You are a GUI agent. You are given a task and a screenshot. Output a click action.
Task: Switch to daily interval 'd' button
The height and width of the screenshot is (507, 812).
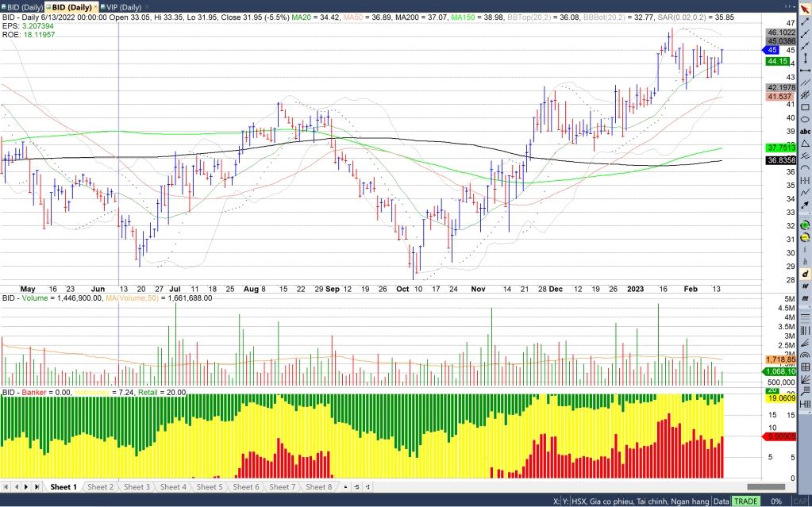pos(806,274)
